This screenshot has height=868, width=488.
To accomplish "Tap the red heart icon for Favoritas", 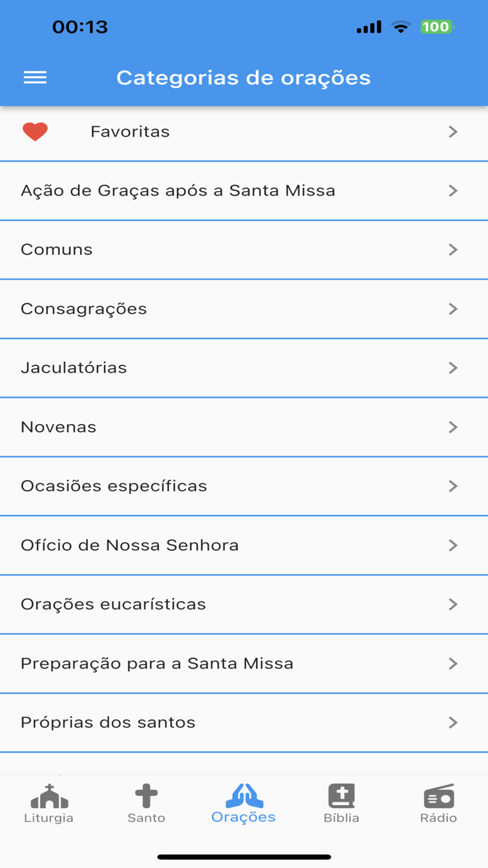I will 35,130.
